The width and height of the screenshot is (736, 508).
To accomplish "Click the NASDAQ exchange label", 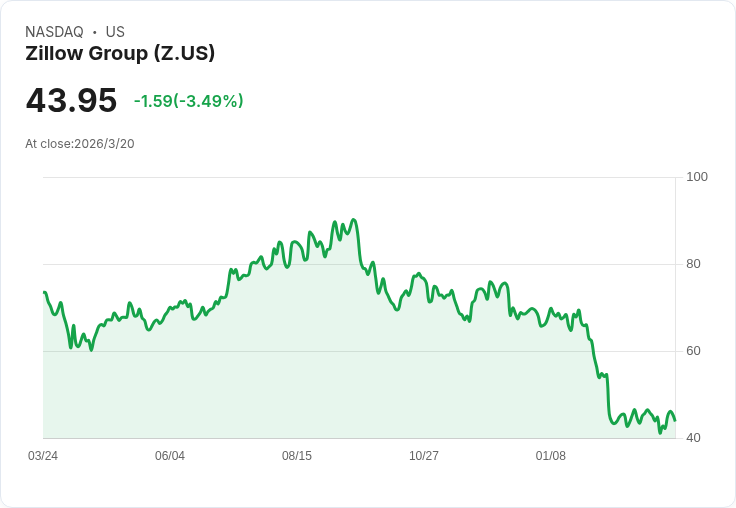I will coord(54,32).
